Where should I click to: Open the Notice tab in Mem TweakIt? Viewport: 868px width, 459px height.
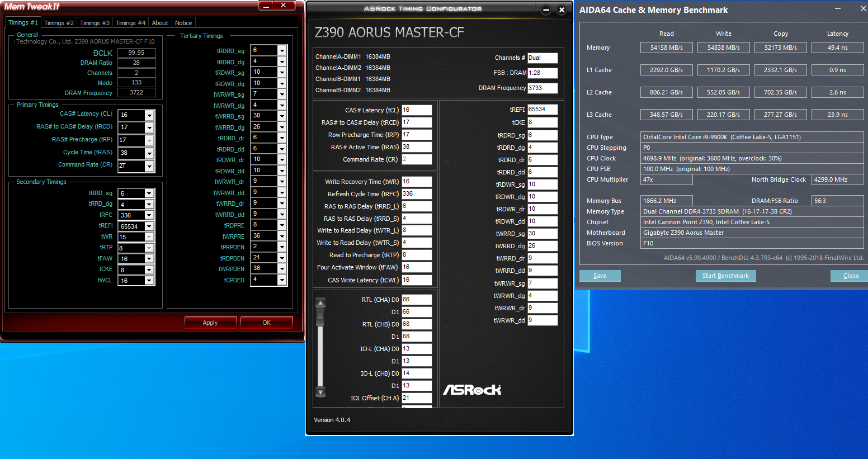tap(183, 23)
